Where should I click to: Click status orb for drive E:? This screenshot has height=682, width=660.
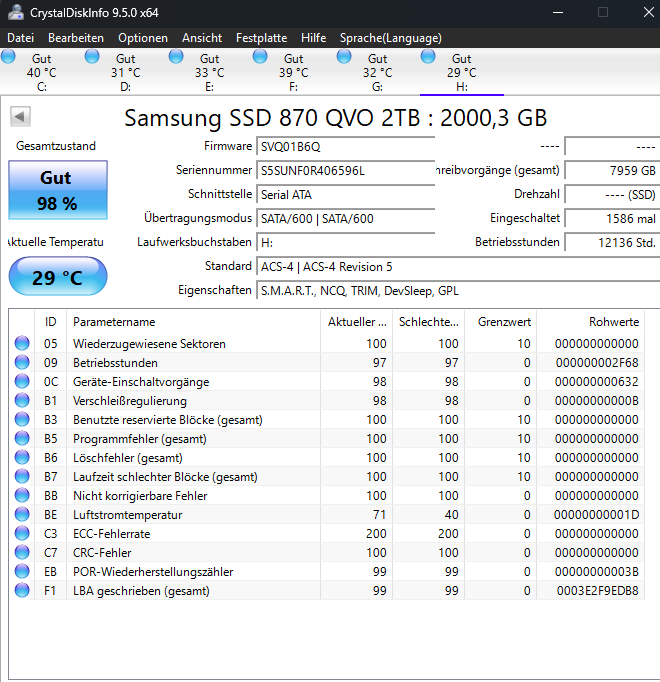tap(176, 57)
